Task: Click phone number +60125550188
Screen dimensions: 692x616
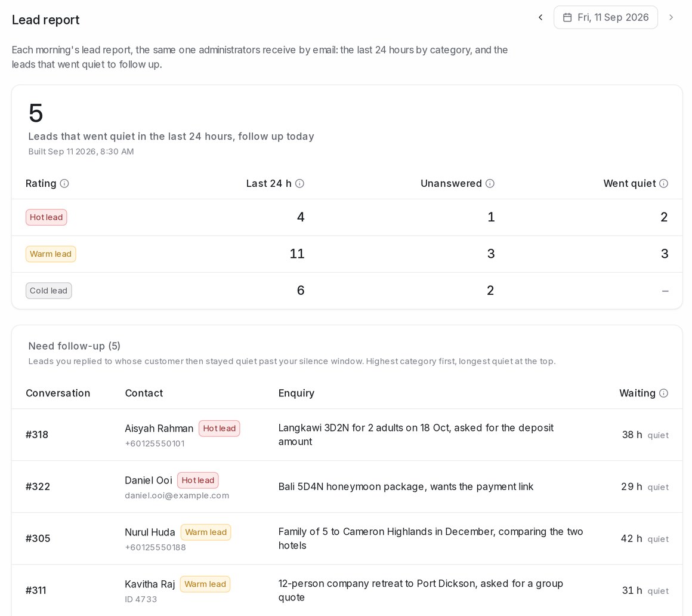Action: click(x=155, y=547)
